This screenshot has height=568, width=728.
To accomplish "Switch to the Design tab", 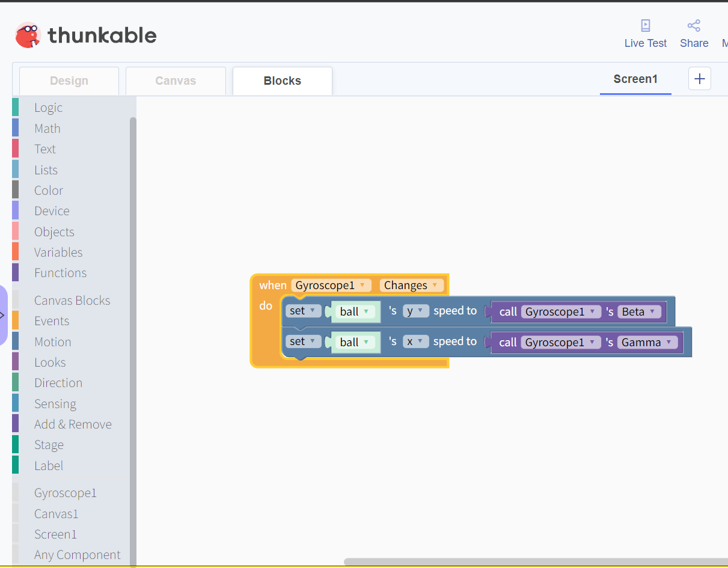I will pyautogui.click(x=69, y=81).
